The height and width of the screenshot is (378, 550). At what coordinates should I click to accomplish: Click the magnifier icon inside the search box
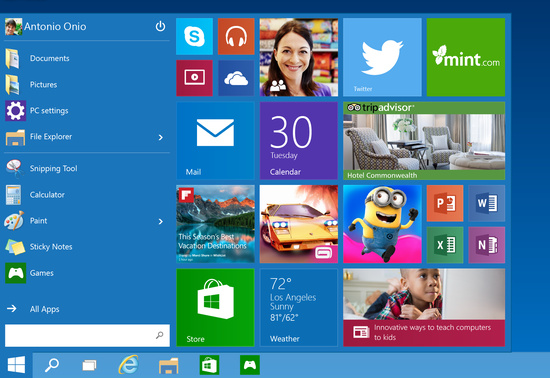pyautogui.click(x=160, y=336)
